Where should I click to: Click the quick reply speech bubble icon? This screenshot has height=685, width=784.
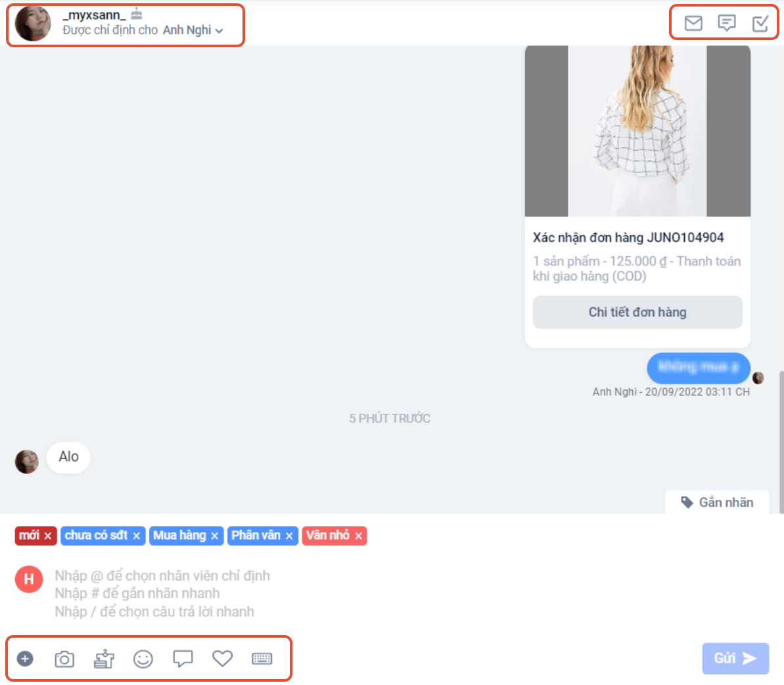pyautogui.click(x=183, y=659)
